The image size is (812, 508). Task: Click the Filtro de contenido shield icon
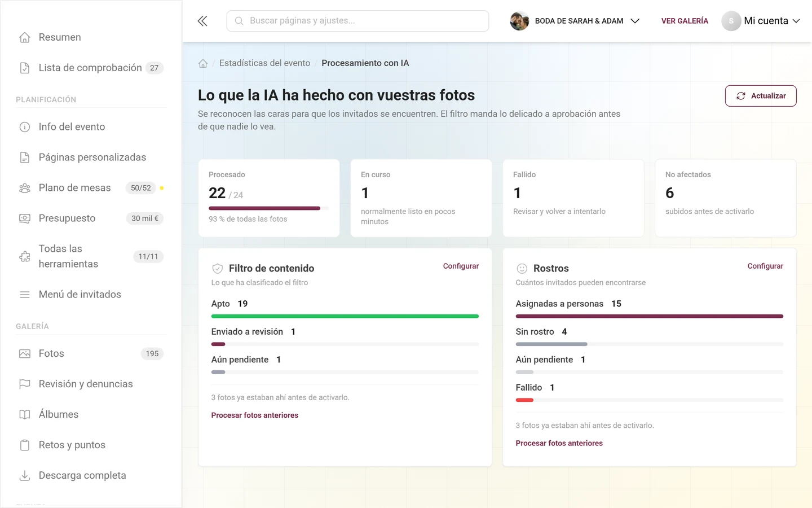pos(218,269)
